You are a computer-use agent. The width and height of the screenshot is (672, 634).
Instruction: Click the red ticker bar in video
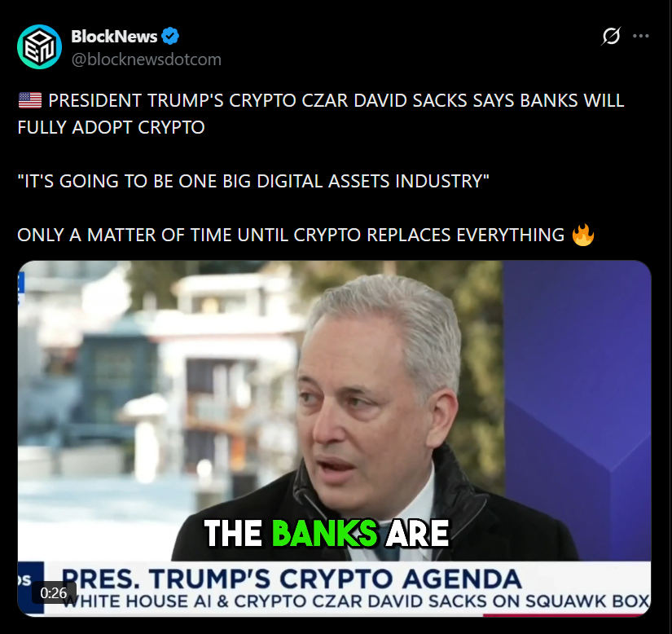tap(567, 614)
